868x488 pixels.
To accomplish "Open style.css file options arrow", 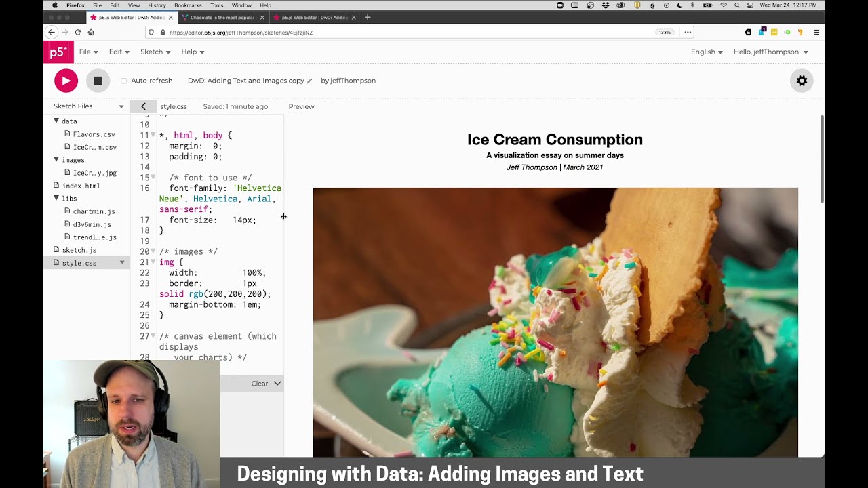I will [x=122, y=262].
